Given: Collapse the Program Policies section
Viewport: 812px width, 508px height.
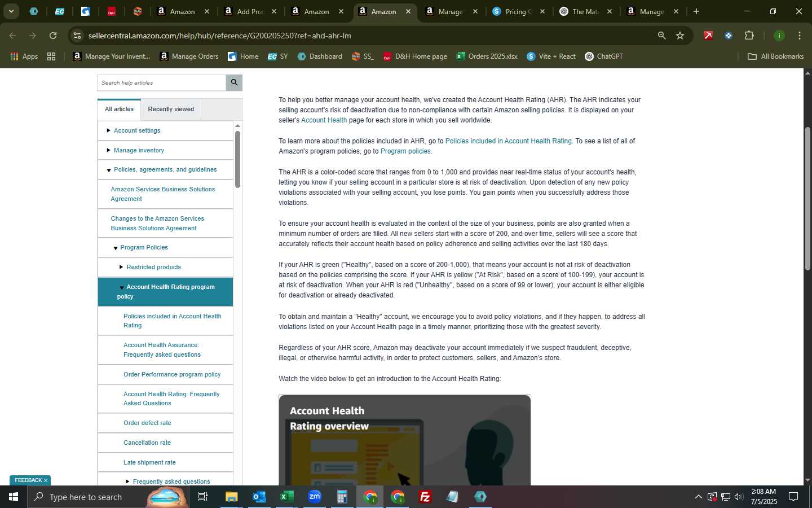Looking at the screenshot, I should pos(115,248).
